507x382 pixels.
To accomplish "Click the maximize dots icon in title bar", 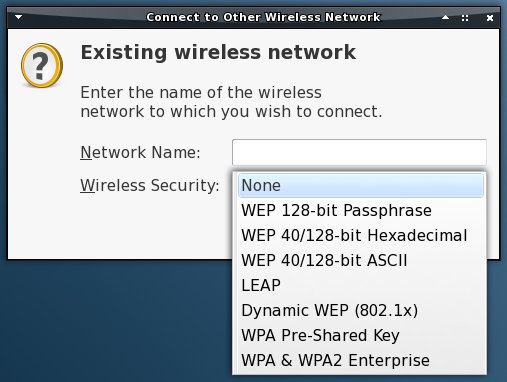I will pyautogui.click(x=465, y=18).
